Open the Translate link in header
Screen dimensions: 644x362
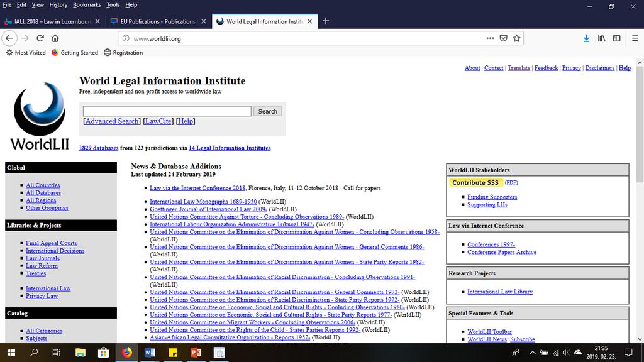pos(519,68)
